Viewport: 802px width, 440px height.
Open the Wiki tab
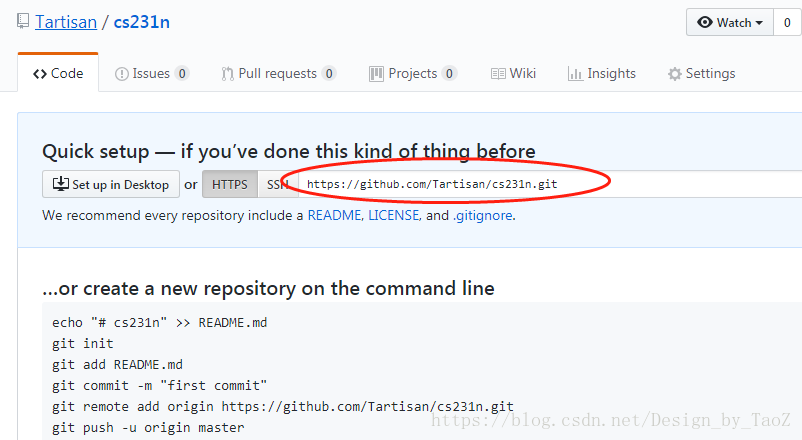(513, 73)
